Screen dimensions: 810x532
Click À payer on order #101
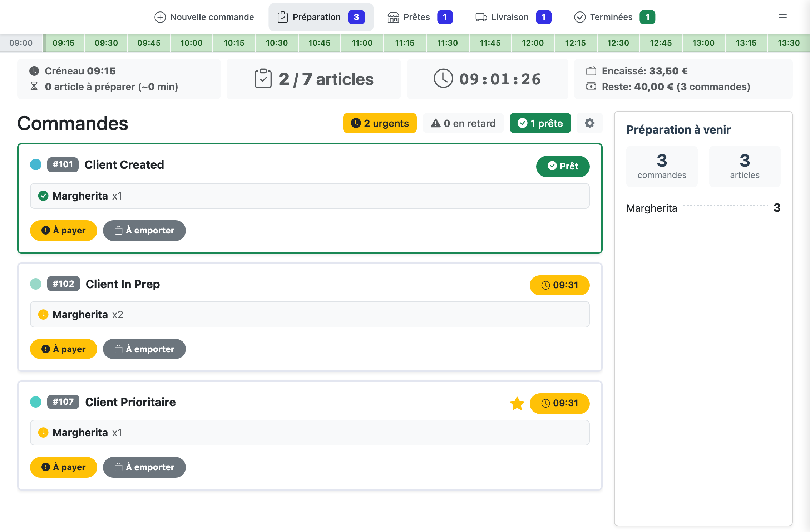[x=63, y=230]
